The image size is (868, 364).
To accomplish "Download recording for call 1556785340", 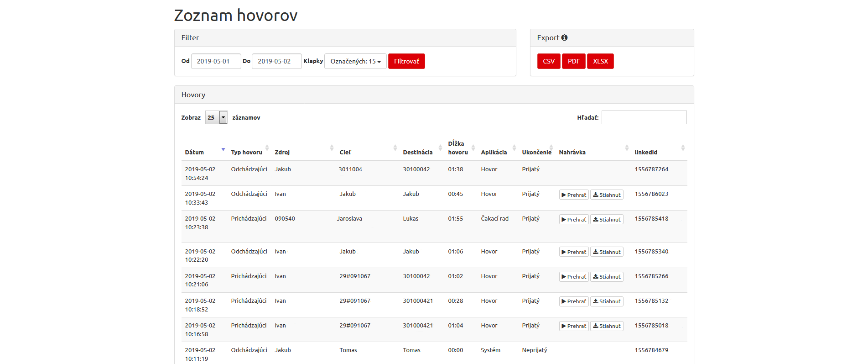I will tap(607, 252).
